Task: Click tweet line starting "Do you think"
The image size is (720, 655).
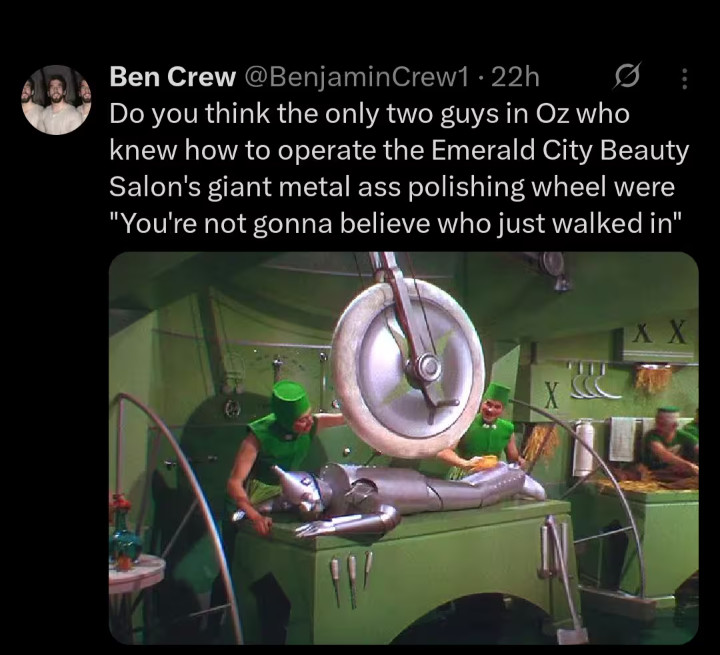Action: [369, 114]
